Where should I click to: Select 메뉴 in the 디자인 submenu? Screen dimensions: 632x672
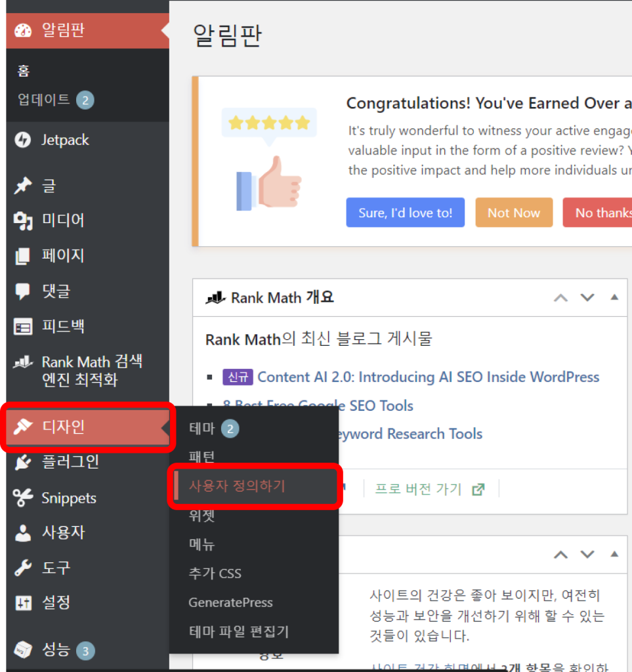point(201,544)
